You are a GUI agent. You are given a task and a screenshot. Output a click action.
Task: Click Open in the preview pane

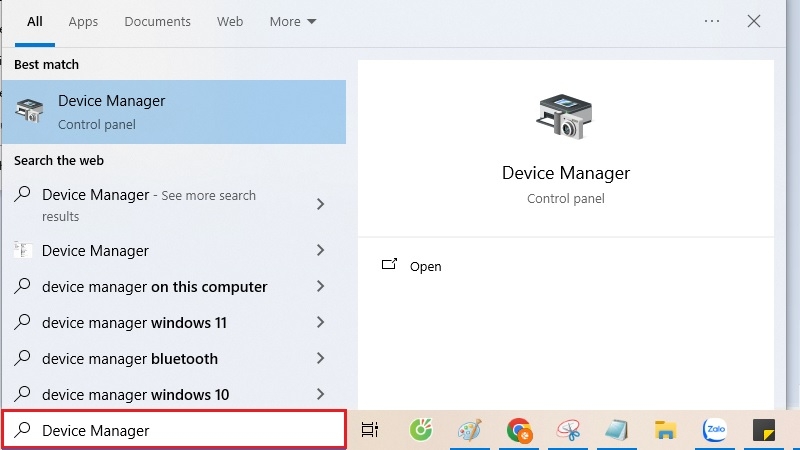coord(425,266)
